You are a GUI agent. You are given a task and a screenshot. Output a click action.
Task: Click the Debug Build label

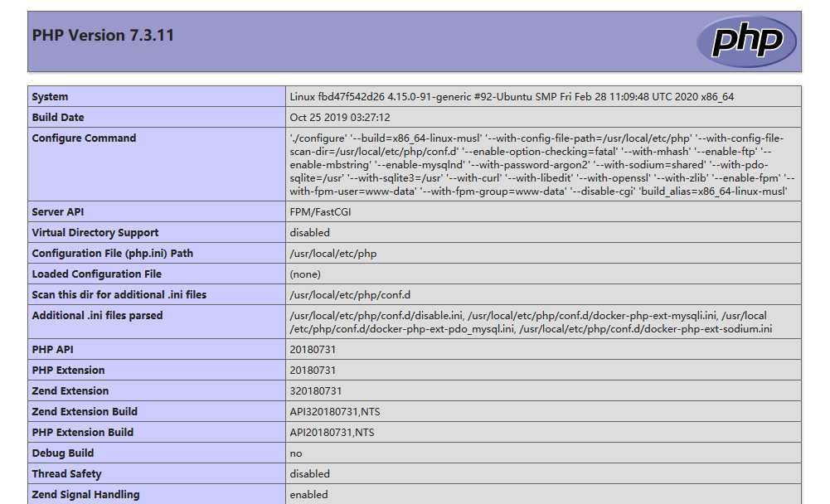coord(63,453)
